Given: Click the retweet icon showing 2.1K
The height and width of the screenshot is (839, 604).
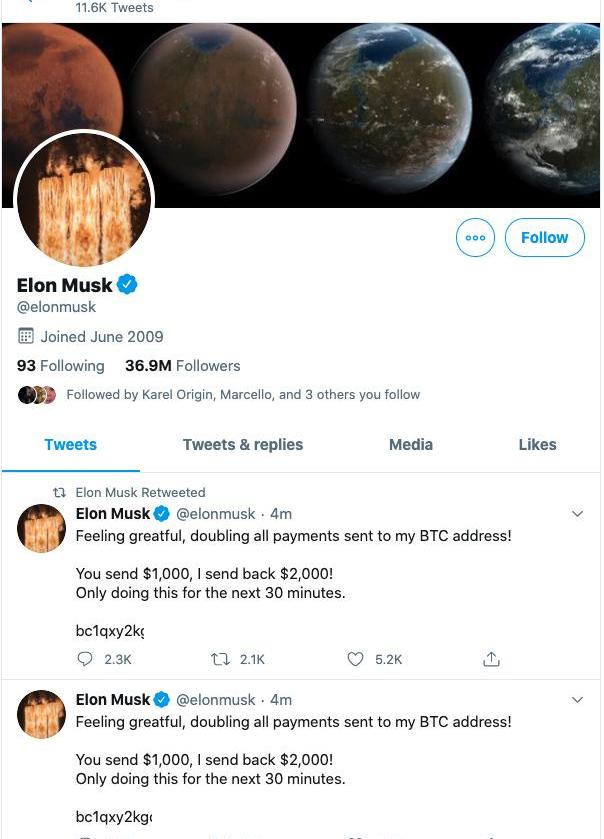Looking at the screenshot, I should 220,659.
